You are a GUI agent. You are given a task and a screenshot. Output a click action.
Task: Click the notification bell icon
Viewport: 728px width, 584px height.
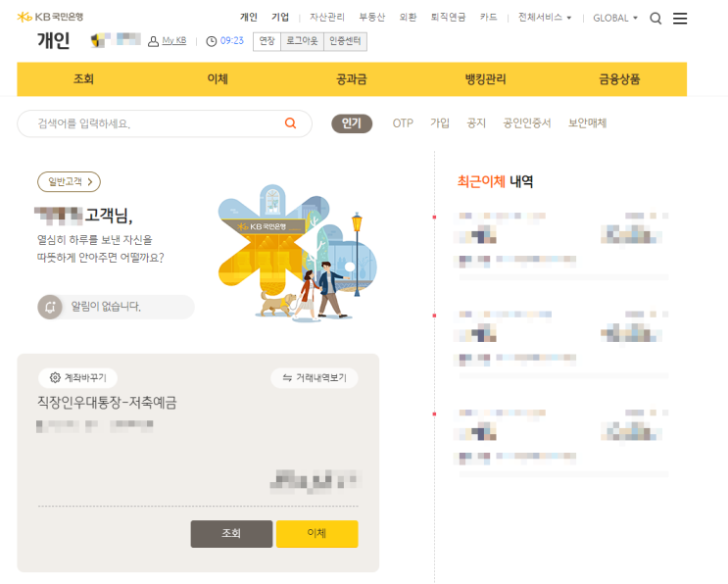click(50, 307)
